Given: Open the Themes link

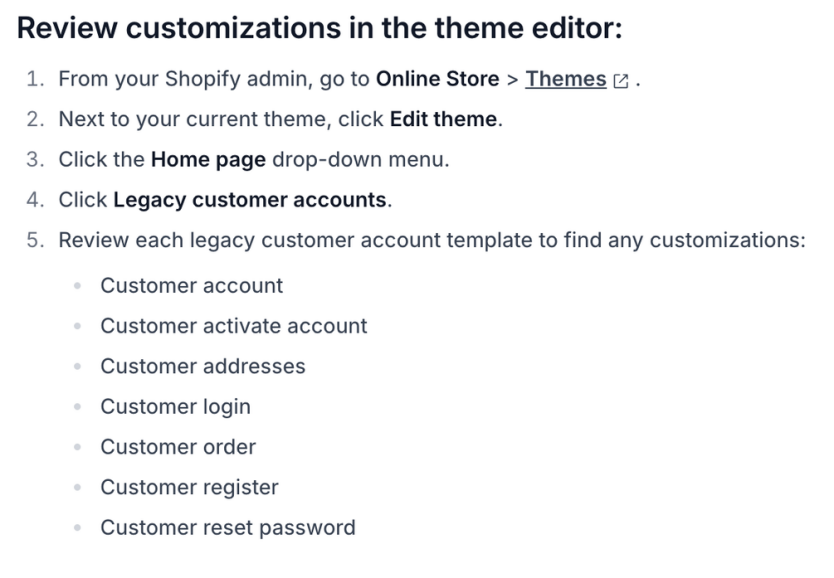Looking at the screenshot, I should 565,79.
